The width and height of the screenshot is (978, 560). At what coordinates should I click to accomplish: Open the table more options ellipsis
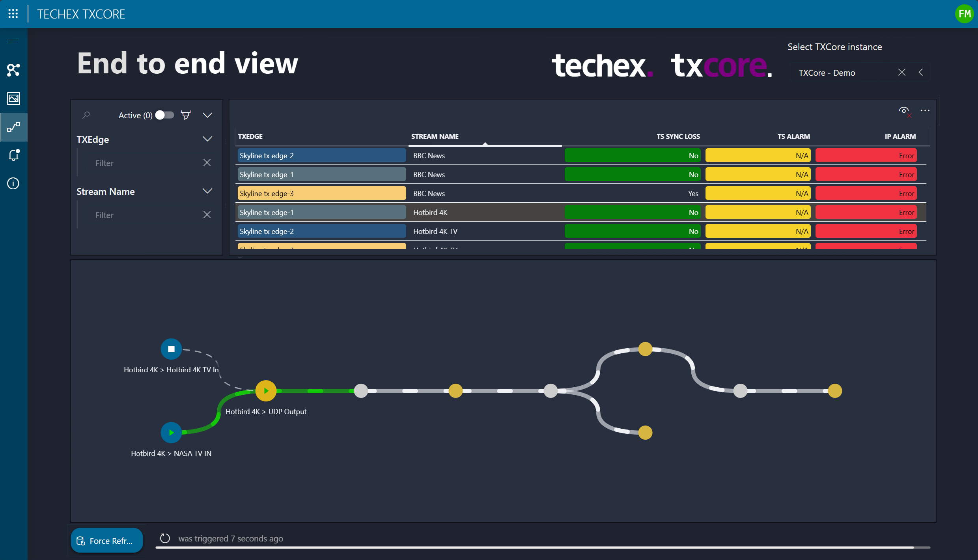(x=925, y=110)
